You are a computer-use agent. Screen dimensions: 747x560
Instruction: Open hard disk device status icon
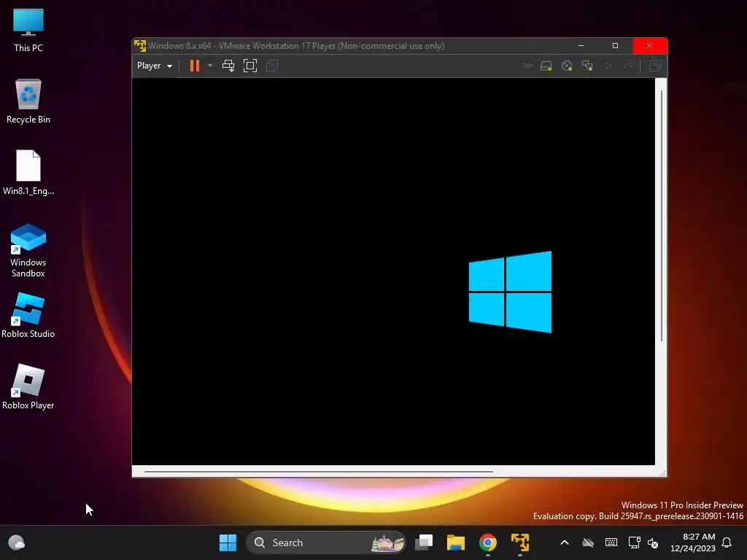pyautogui.click(x=546, y=66)
